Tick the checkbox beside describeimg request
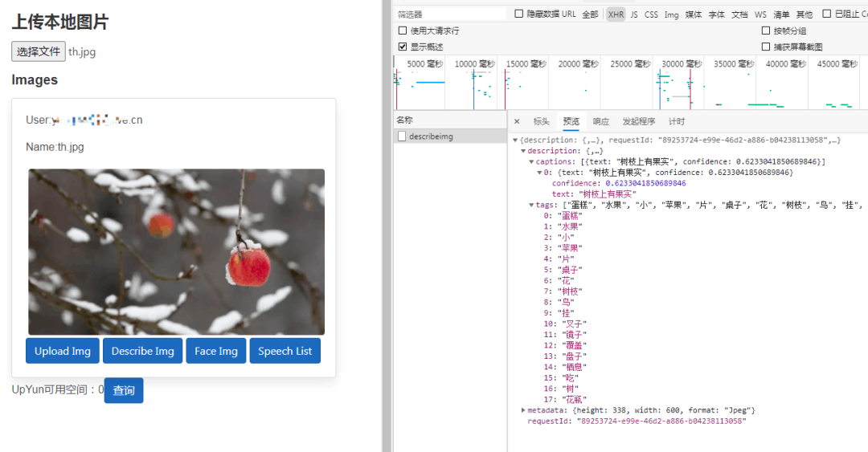 [402, 136]
